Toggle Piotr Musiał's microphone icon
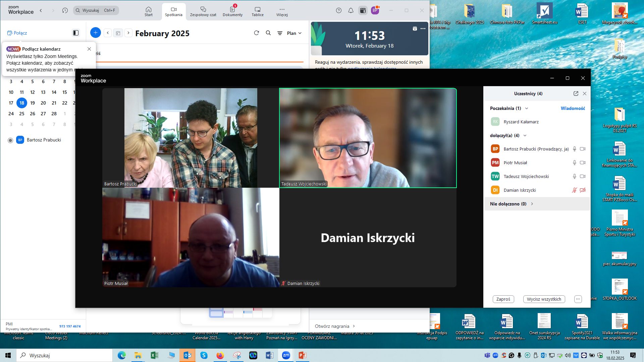 coord(575,163)
